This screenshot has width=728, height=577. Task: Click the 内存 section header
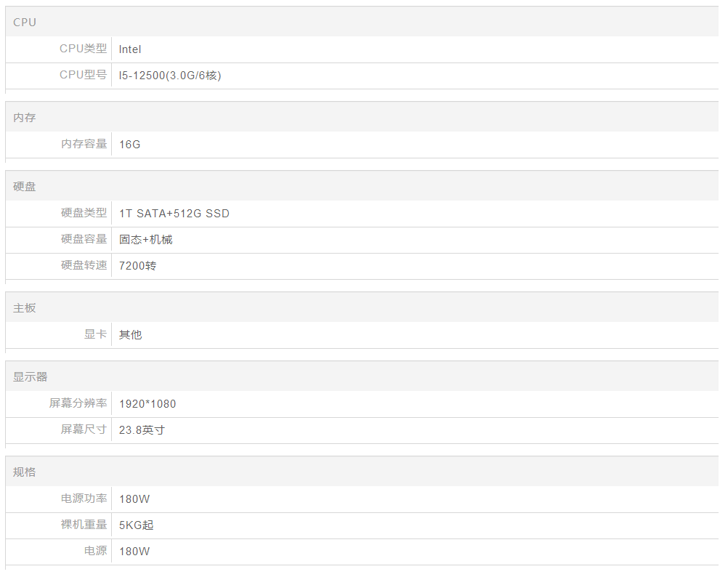click(x=25, y=118)
